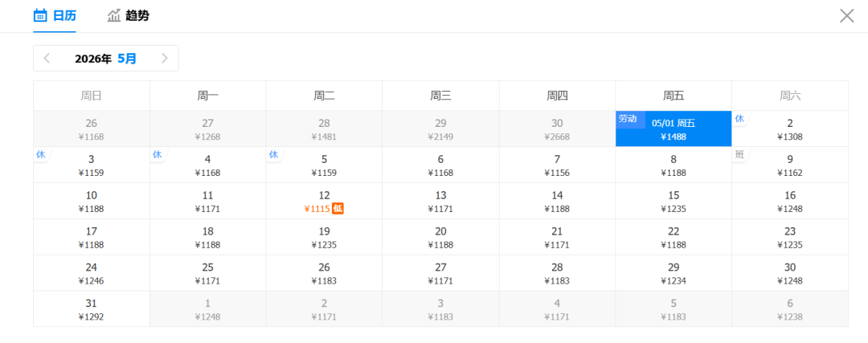
Task: Pick May 31 priced ¥1292
Action: point(91,309)
